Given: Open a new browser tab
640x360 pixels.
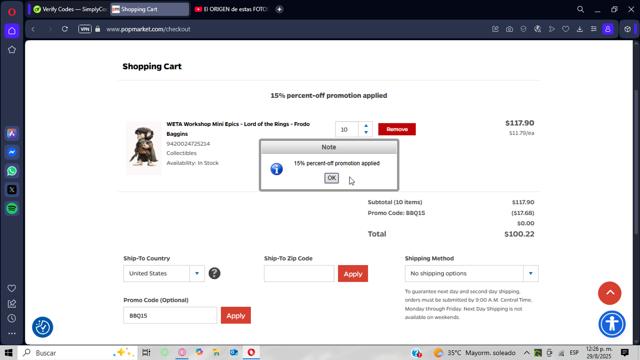Looking at the screenshot, I should (279, 9).
